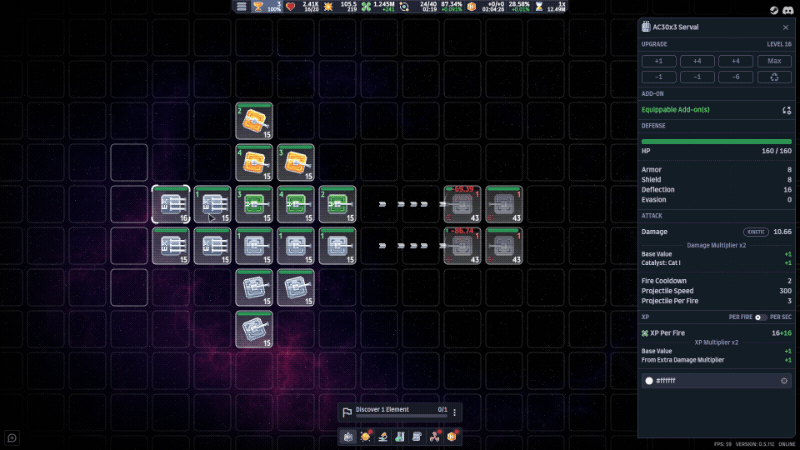Click the Projectile Speed stat row
The width and height of the screenshot is (800, 450).
coord(716,291)
